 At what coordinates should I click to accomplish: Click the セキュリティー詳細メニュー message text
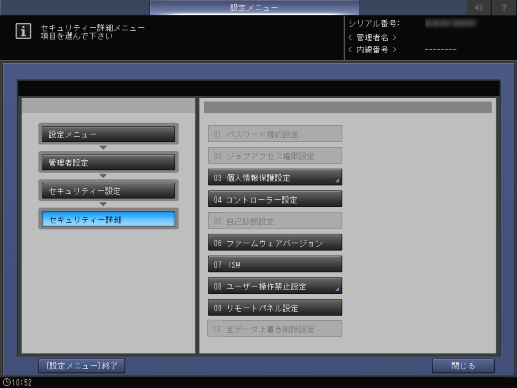coord(93,27)
